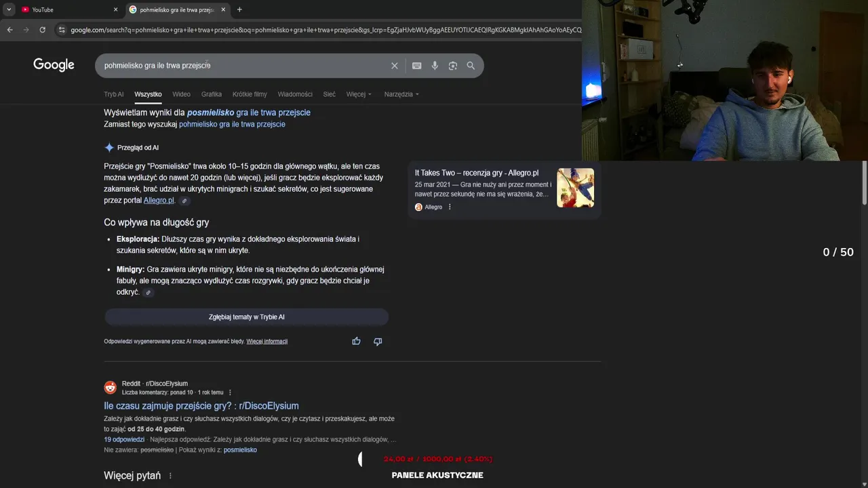Open the Tryb AI tab
The width and height of the screenshot is (868, 488).
tap(114, 94)
